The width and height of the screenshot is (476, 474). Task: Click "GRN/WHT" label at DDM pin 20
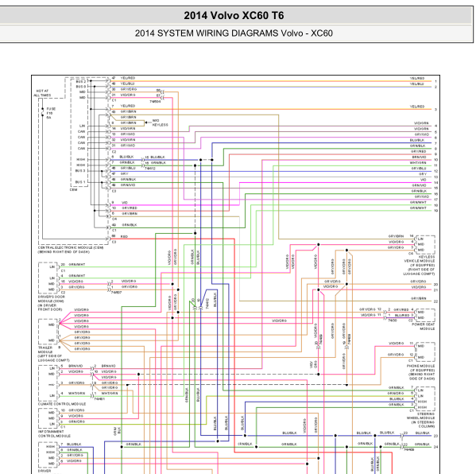coord(77,265)
